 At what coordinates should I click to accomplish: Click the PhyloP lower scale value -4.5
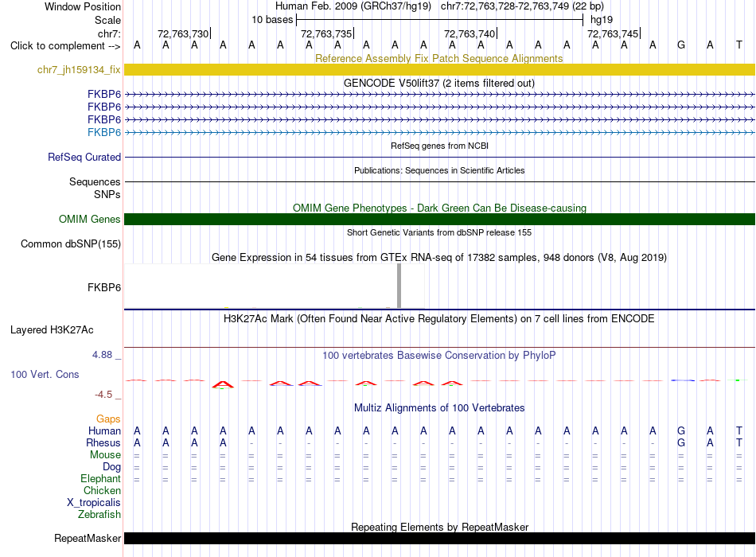coord(103,395)
